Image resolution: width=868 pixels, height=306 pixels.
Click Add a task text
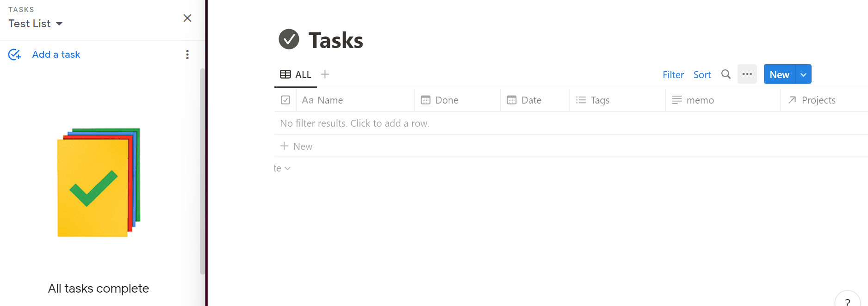click(x=56, y=55)
